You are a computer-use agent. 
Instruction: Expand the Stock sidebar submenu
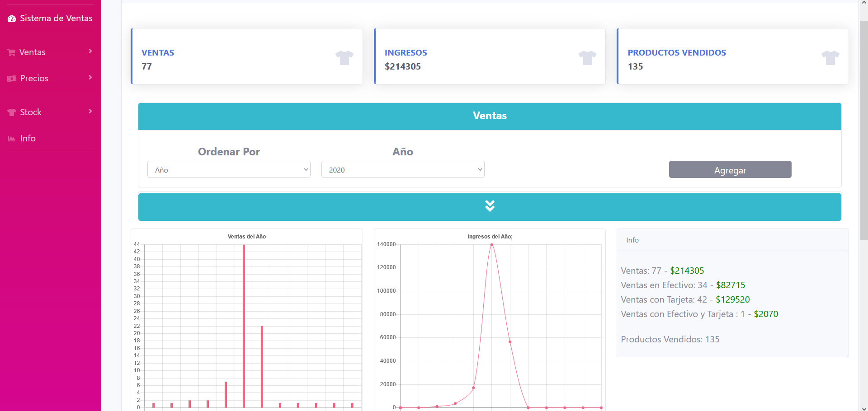pos(90,111)
